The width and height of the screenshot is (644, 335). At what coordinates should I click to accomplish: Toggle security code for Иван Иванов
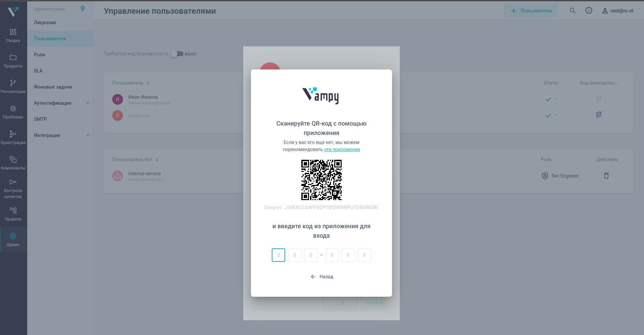[599, 99]
